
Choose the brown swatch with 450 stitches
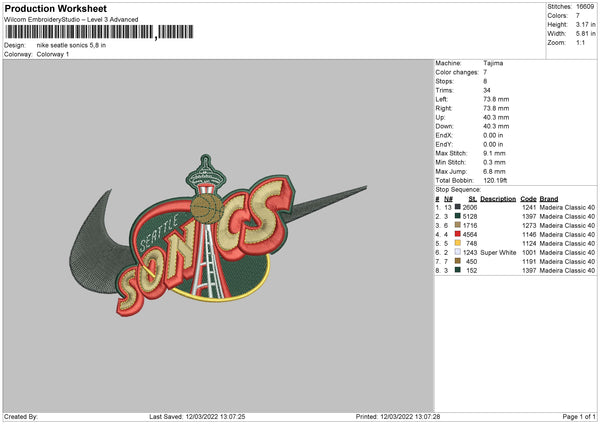pos(457,261)
